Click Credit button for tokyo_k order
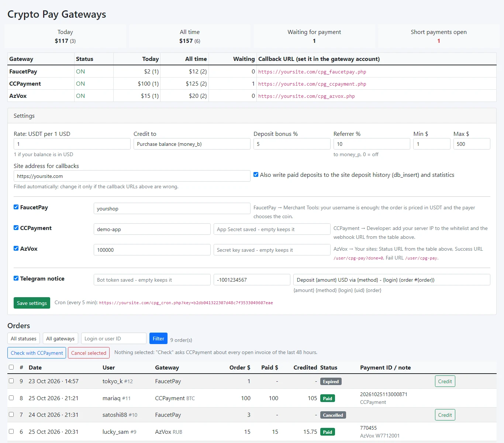This screenshot has height=443, width=504. pos(445,381)
